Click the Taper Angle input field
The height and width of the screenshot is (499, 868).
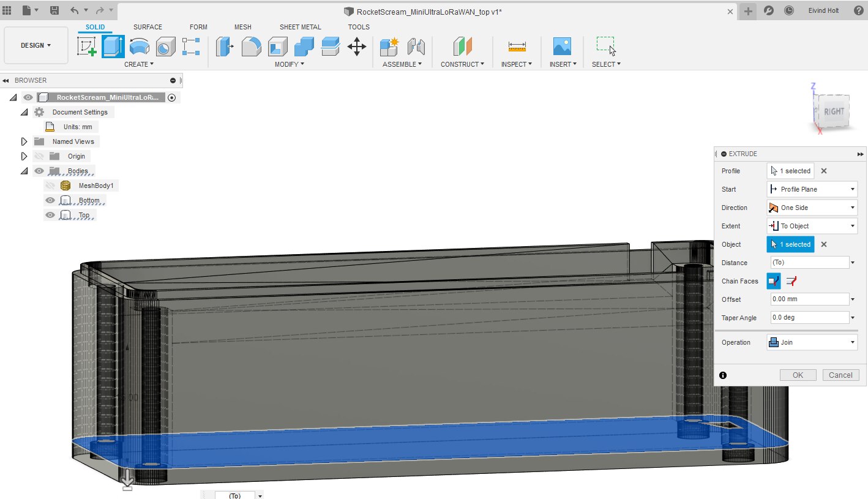coord(808,318)
